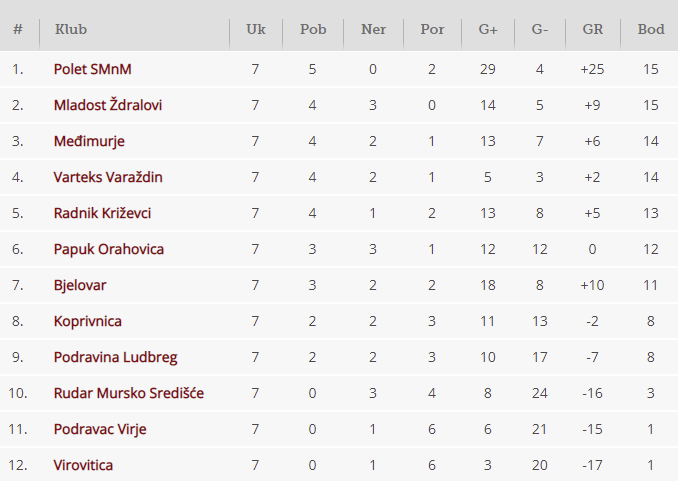The width and height of the screenshot is (678, 481).
Task: Sort the table by Klub column header
Action: click(x=71, y=29)
